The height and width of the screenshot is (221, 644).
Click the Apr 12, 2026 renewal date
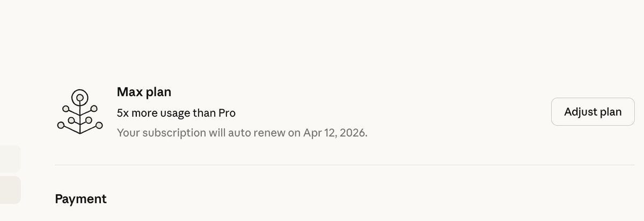(334, 132)
